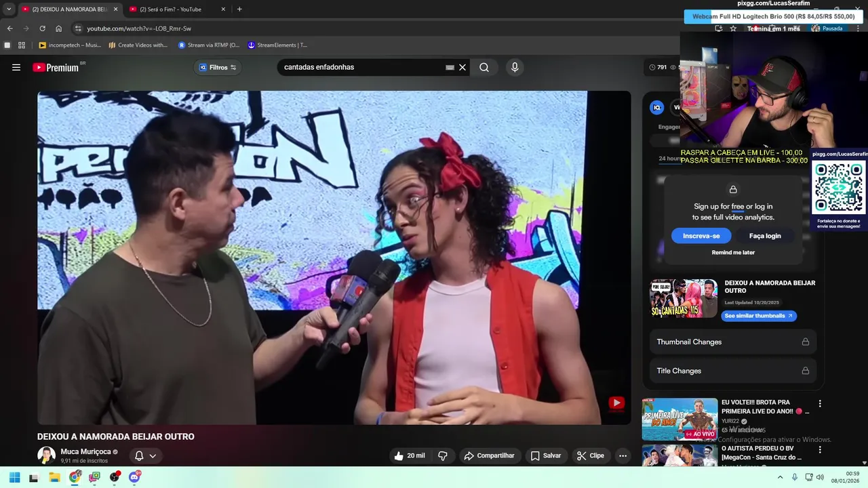Image resolution: width=868 pixels, height=488 pixels.
Task: Open Muca Muriçoca channel avatar
Action: click(46, 455)
